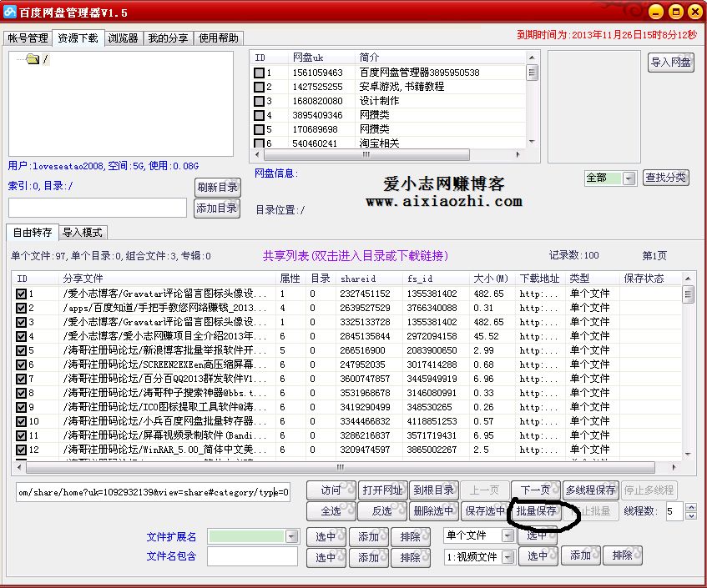Toggle checkbox for 网盘 row 3 设计制作
The width and height of the screenshot is (707, 588).
click(x=259, y=101)
